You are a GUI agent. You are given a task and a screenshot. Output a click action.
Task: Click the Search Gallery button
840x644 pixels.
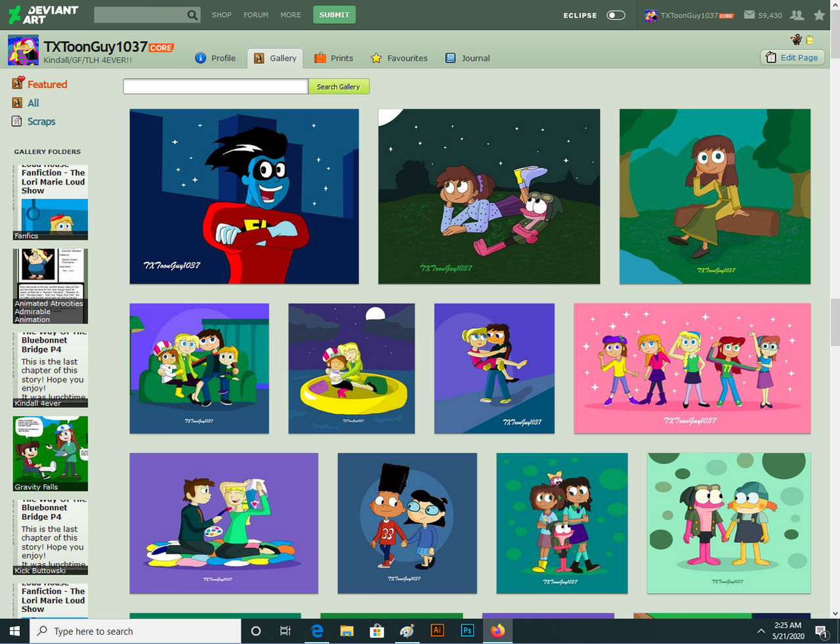click(339, 87)
